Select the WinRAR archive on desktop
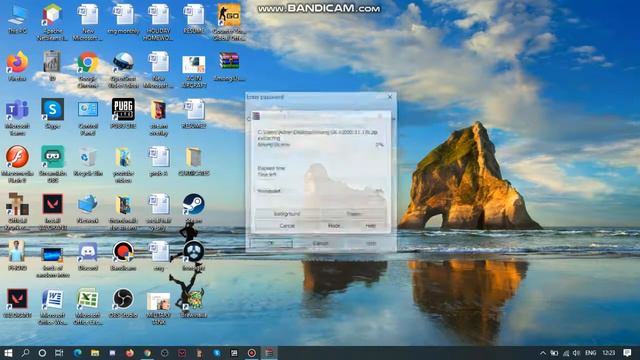640x360 pixels. (x=229, y=66)
